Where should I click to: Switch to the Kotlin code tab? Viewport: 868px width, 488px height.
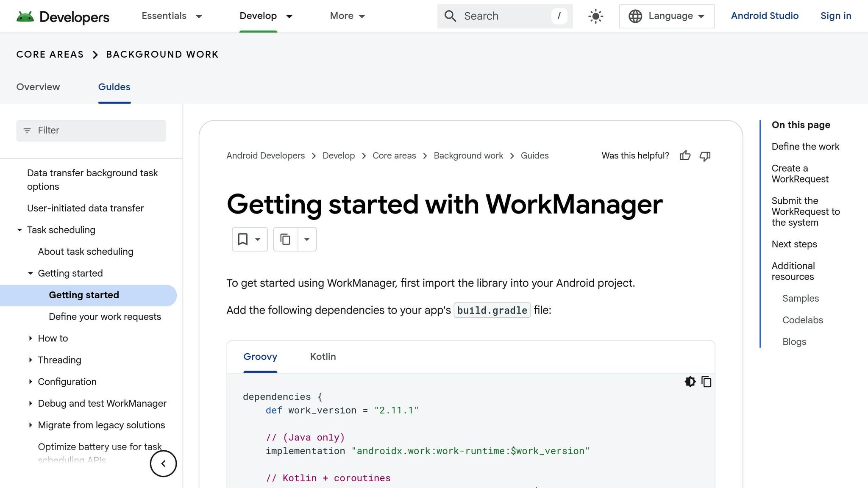click(x=323, y=357)
